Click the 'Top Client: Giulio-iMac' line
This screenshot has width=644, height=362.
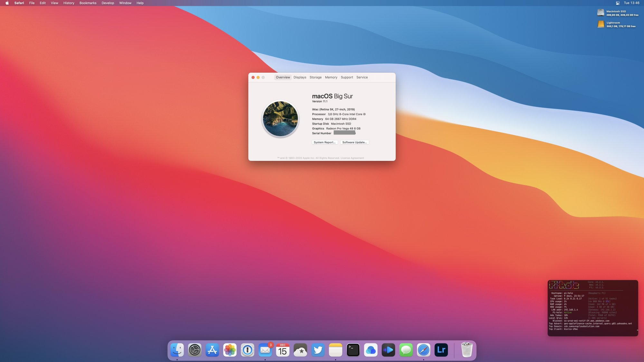tap(563, 329)
